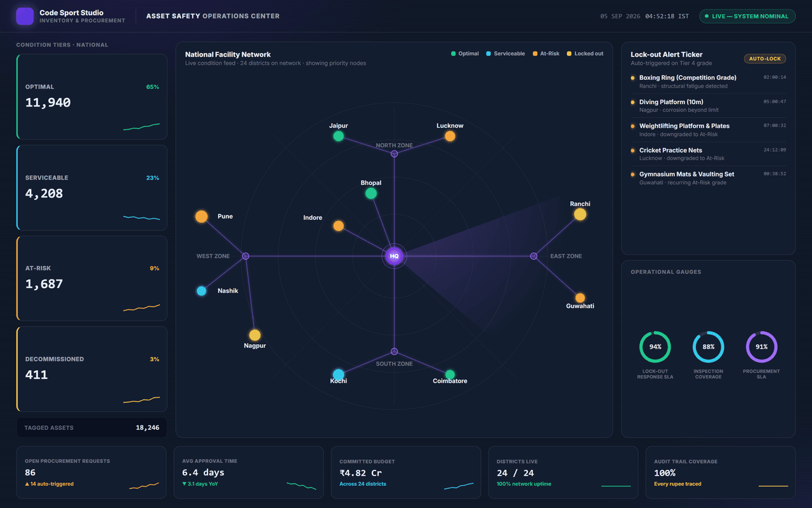Image resolution: width=812 pixels, height=508 pixels.
Task: Click the Code Sport Studio purple logo
Action: [x=25, y=17]
